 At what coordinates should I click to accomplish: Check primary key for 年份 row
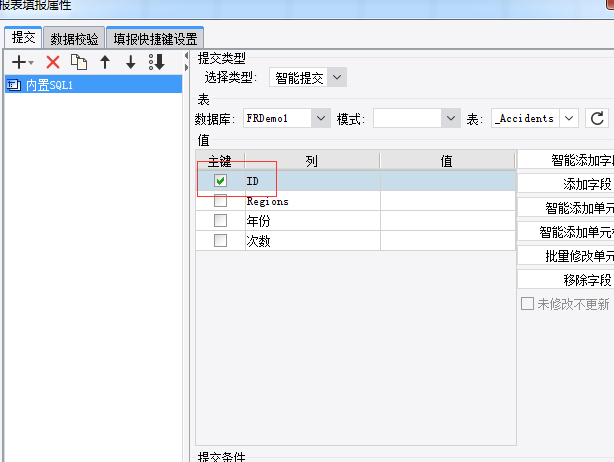point(220,220)
